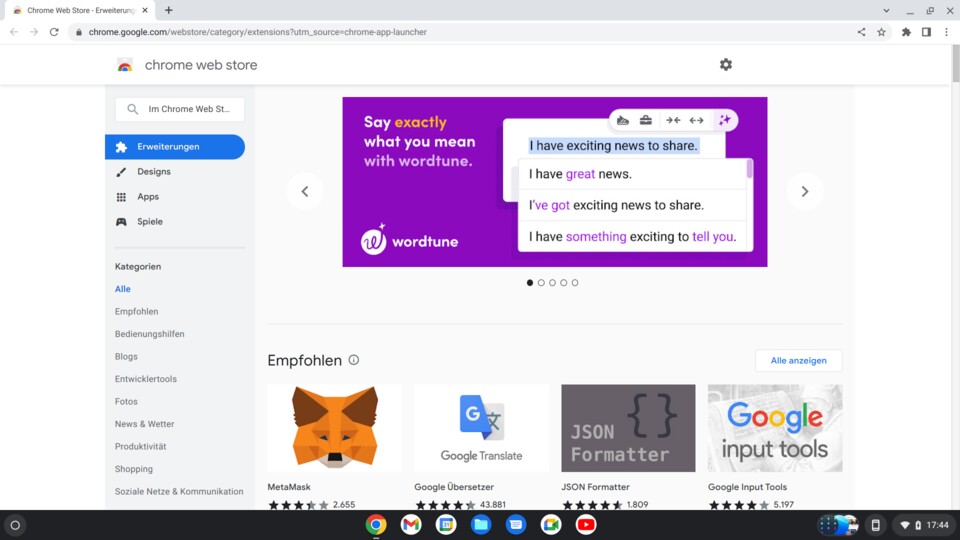Select Erweiterungen in the sidebar
This screenshot has width=960, height=540.
click(x=175, y=147)
